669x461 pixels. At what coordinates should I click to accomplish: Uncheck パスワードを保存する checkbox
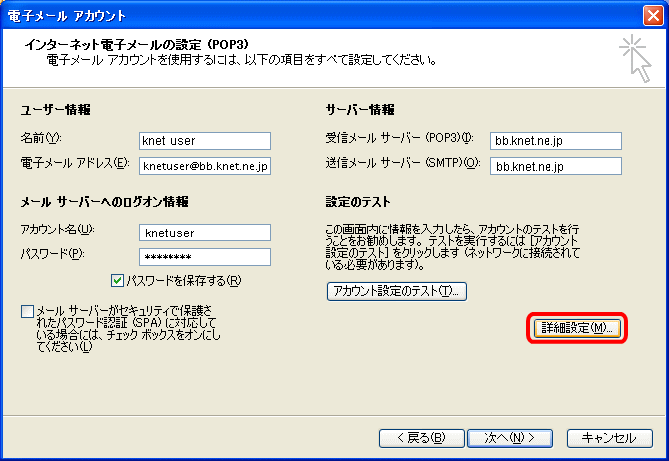117,281
